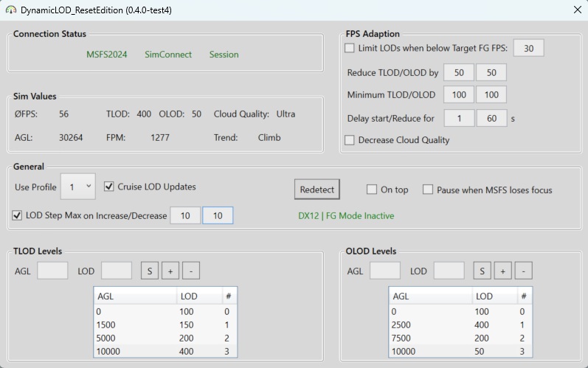Click the S button in TLOD Levels
This screenshot has width=588, height=368.
(150, 271)
